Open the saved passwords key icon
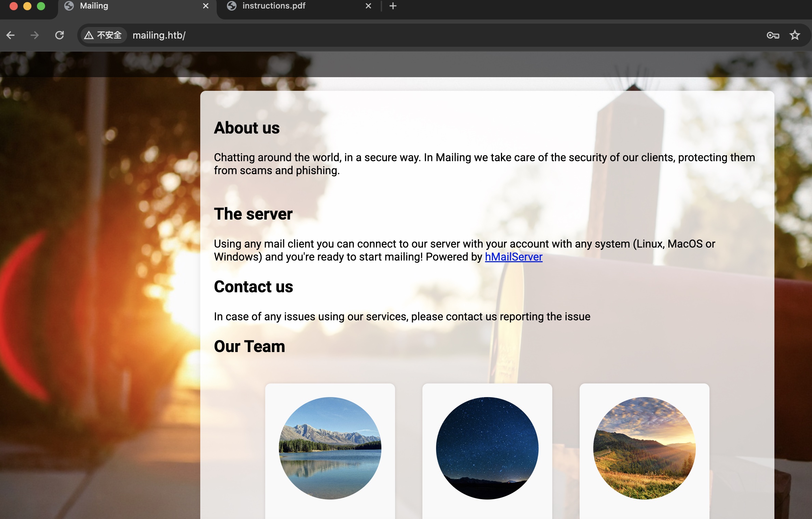 (773, 35)
